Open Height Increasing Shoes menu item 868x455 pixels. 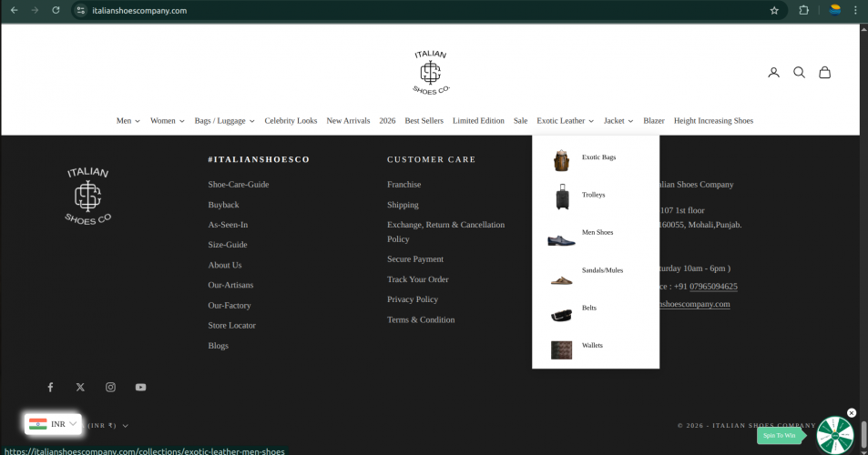(x=713, y=120)
